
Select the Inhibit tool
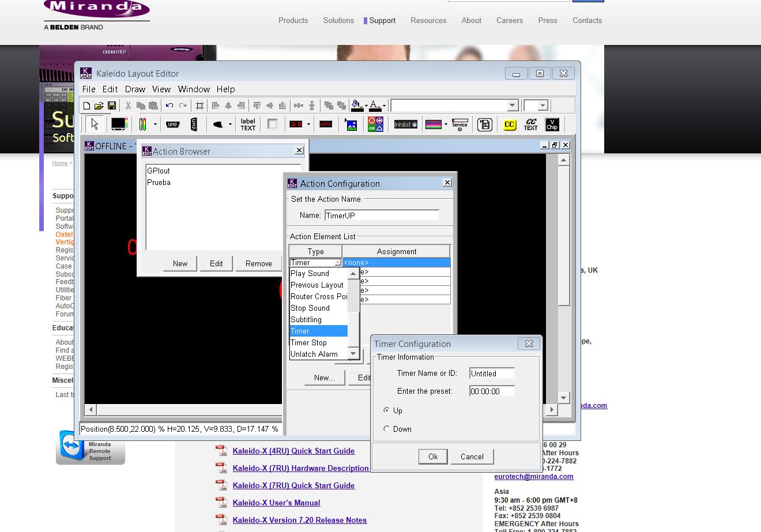pyautogui.click(x=405, y=124)
